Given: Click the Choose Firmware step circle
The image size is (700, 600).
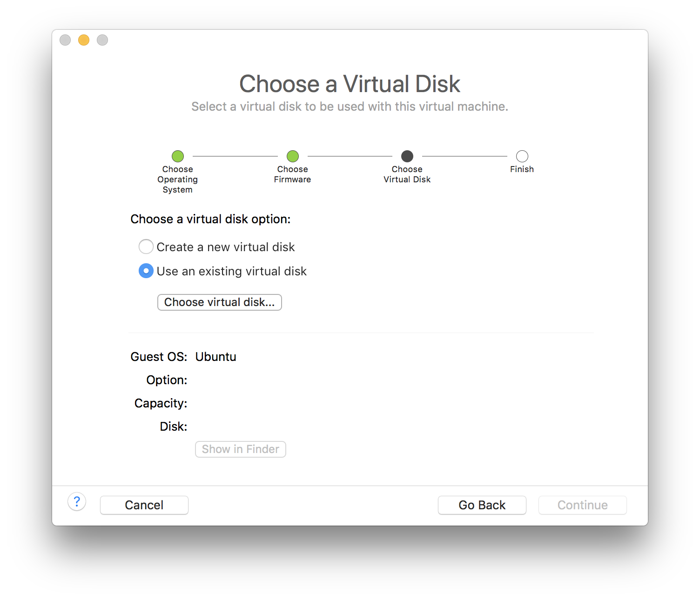Looking at the screenshot, I should pyautogui.click(x=293, y=156).
